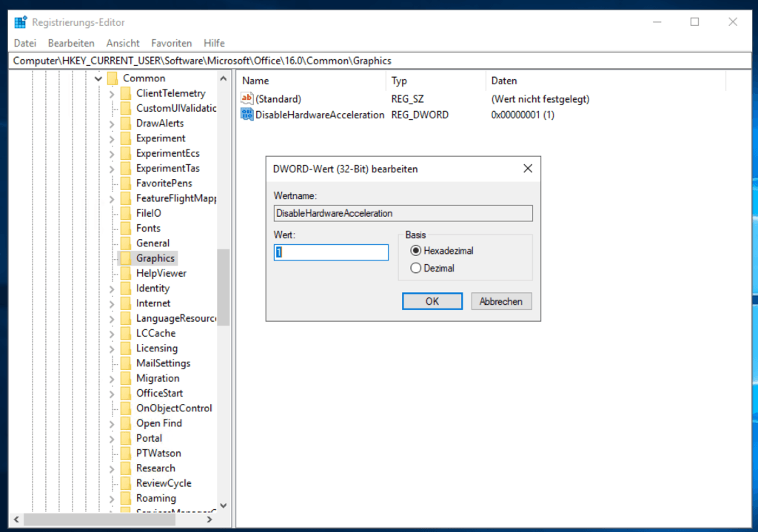Collapse the Common tree node
This screenshot has height=532, width=758.
[98, 78]
